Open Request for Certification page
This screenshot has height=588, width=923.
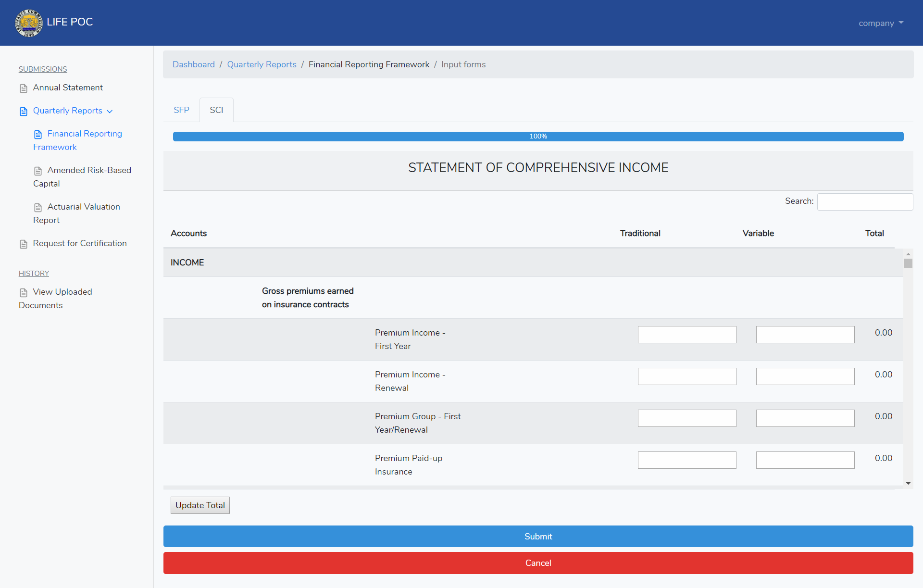pos(80,243)
